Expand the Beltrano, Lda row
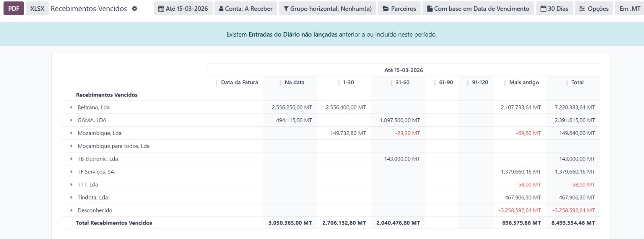Image resolution: width=644 pixels, height=239 pixels. [71, 107]
